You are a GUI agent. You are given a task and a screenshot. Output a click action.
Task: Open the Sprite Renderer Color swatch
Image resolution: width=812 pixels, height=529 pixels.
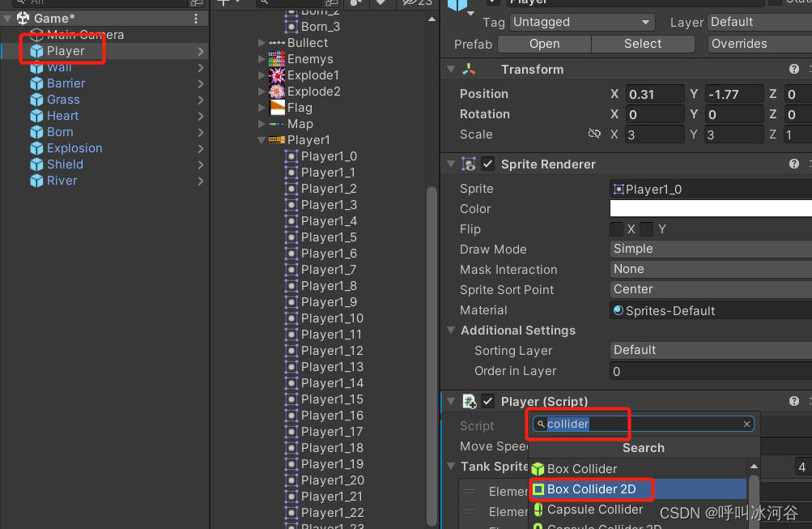(x=711, y=208)
